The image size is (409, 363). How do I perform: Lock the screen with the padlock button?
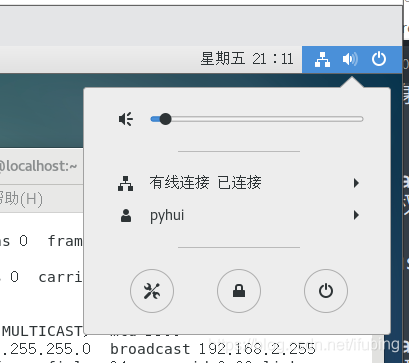239,291
